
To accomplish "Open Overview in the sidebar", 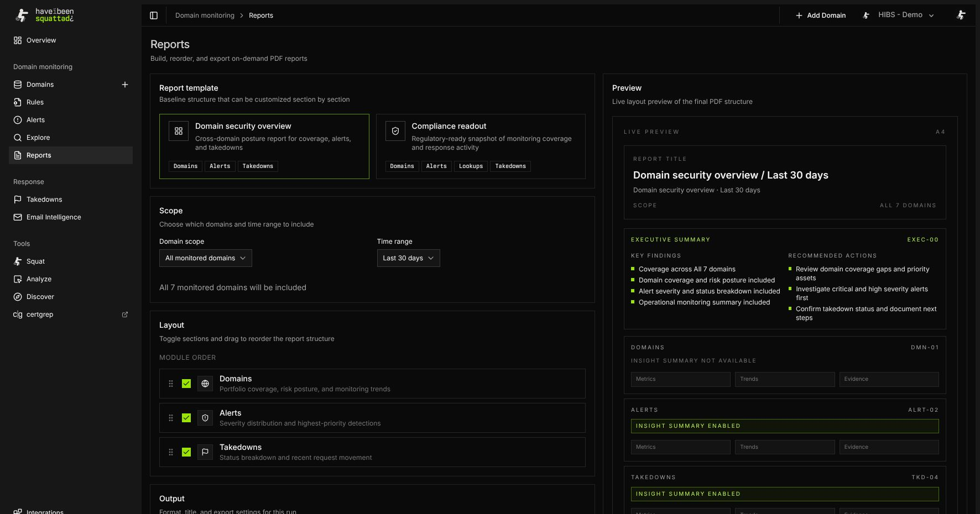I will click(x=71, y=40).
